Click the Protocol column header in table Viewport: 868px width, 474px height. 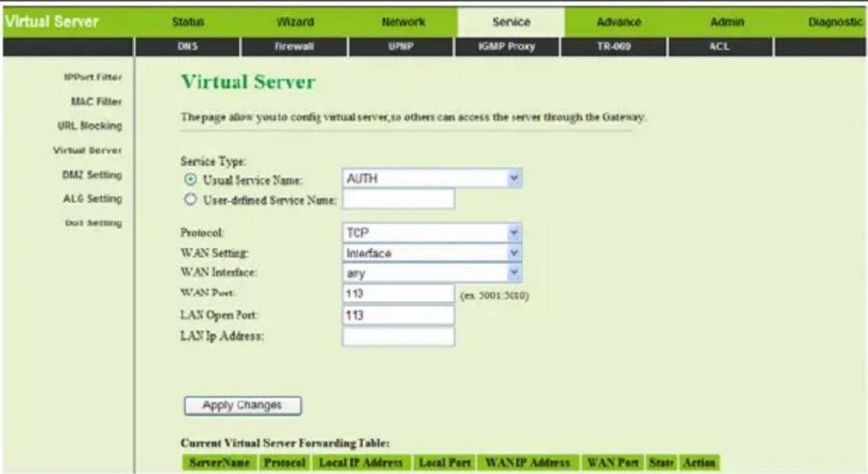tap(284, 462)
